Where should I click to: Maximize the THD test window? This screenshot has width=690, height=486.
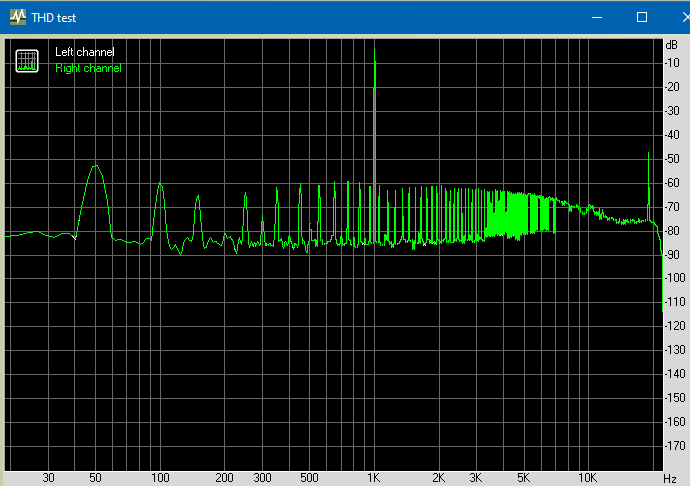(642, 17)
